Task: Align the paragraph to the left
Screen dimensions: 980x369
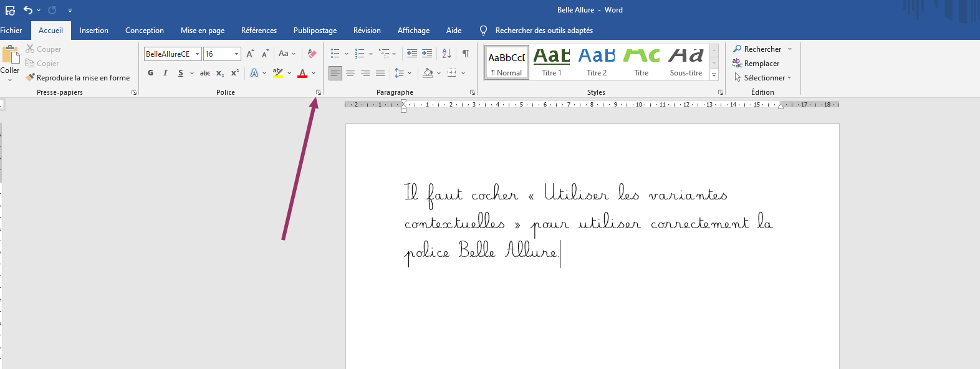Action: pyautogui.click(x=335, y=73)
